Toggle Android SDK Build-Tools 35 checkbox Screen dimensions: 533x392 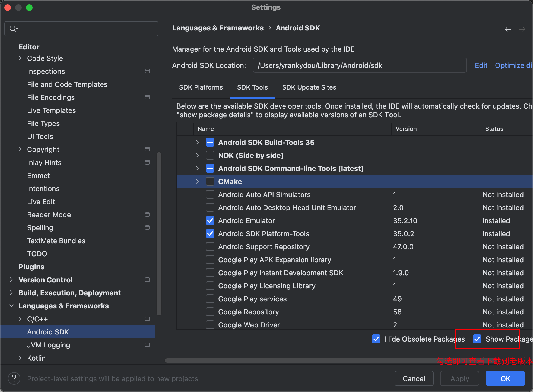(x=210, y=142)
